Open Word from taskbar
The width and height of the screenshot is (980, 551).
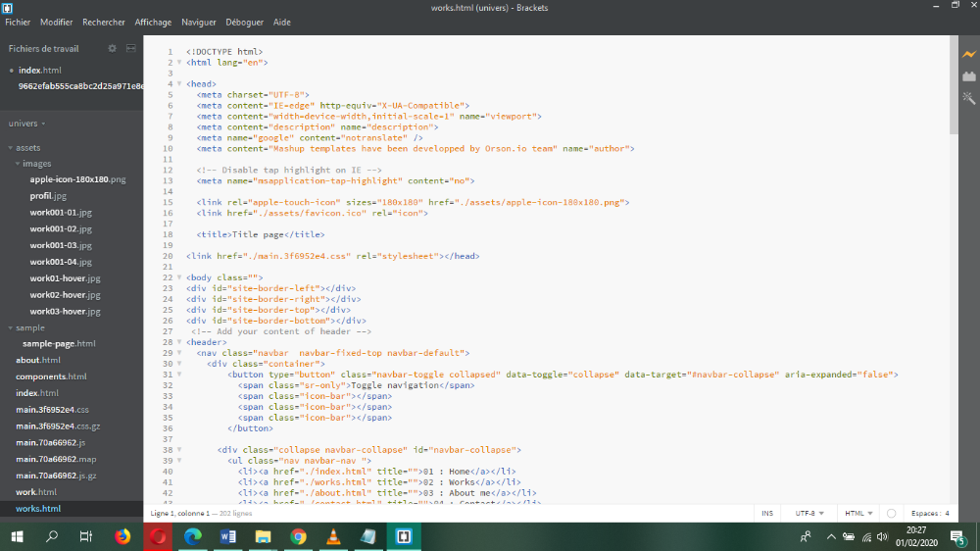click(x=228, y=536)
